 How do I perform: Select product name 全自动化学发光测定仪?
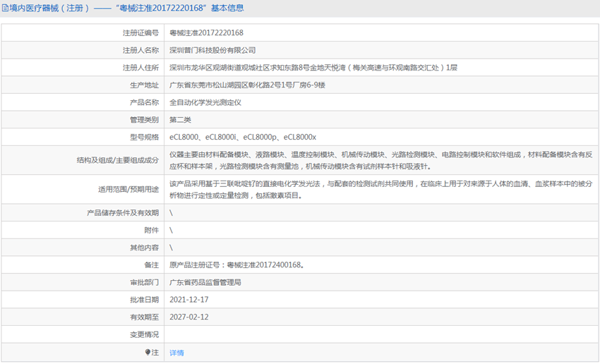205,102
